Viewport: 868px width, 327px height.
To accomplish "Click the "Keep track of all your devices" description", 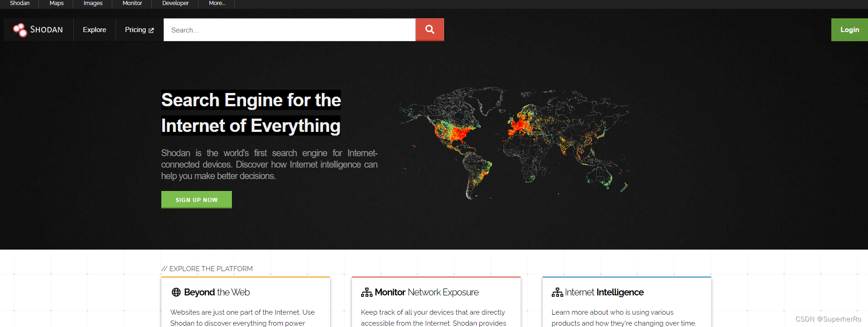I will [x=434, y=318].
